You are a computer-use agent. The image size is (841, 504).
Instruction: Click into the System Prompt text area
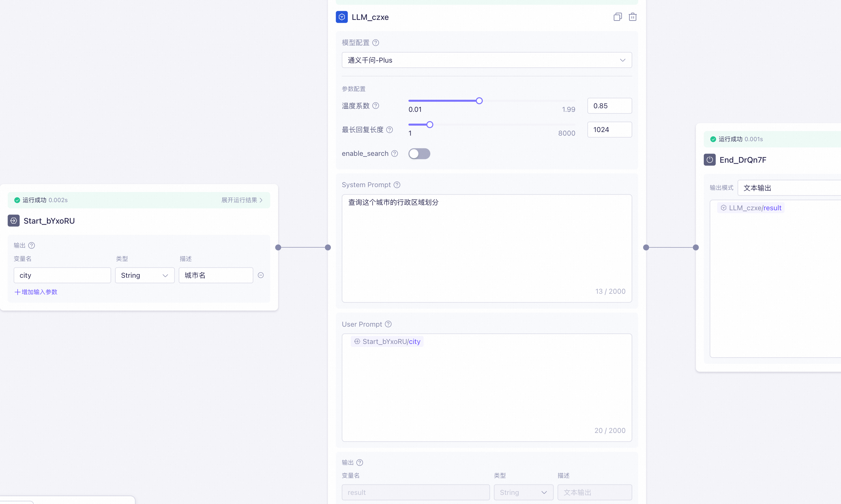487,248
